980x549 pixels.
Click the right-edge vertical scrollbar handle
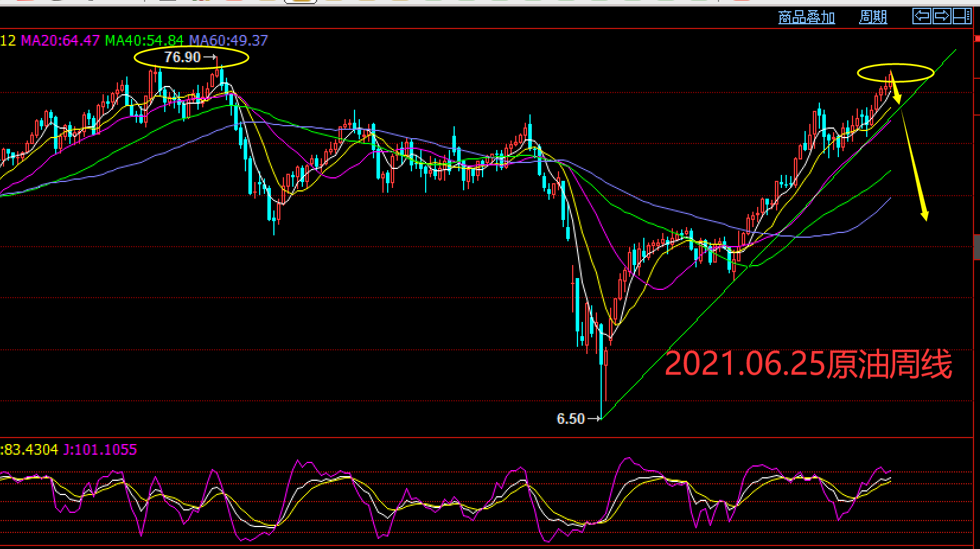[976, 247]
